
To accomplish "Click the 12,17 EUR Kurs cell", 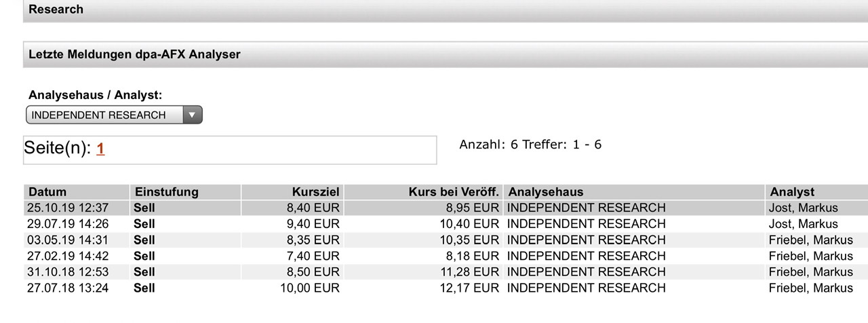I will pos(470,288).
